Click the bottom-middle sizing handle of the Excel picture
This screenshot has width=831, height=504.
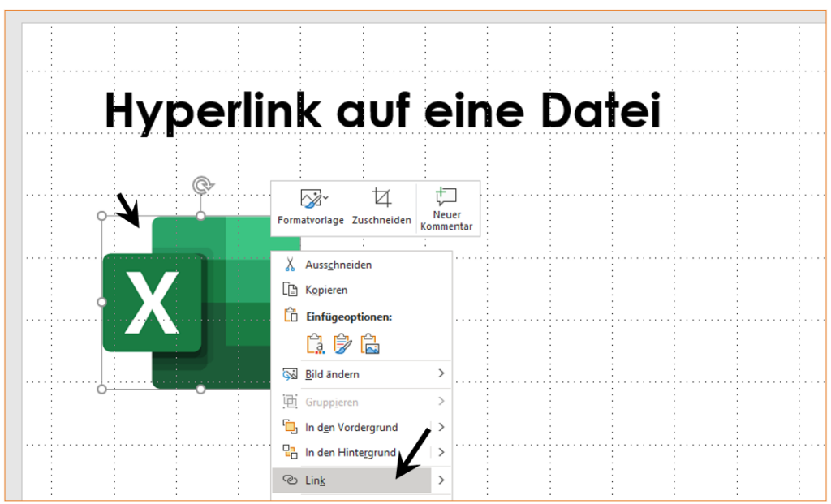(201, 390)
